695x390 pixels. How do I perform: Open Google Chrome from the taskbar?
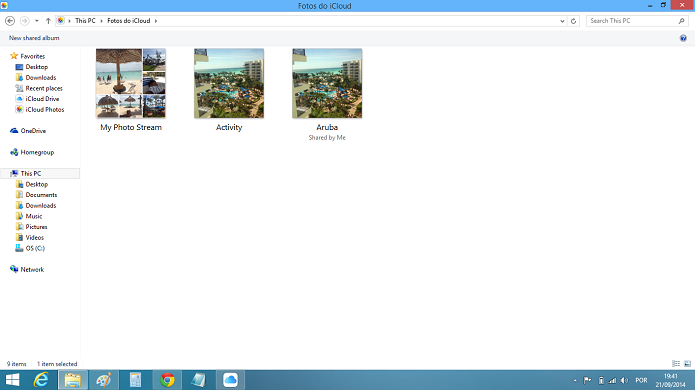pos(167,380)
